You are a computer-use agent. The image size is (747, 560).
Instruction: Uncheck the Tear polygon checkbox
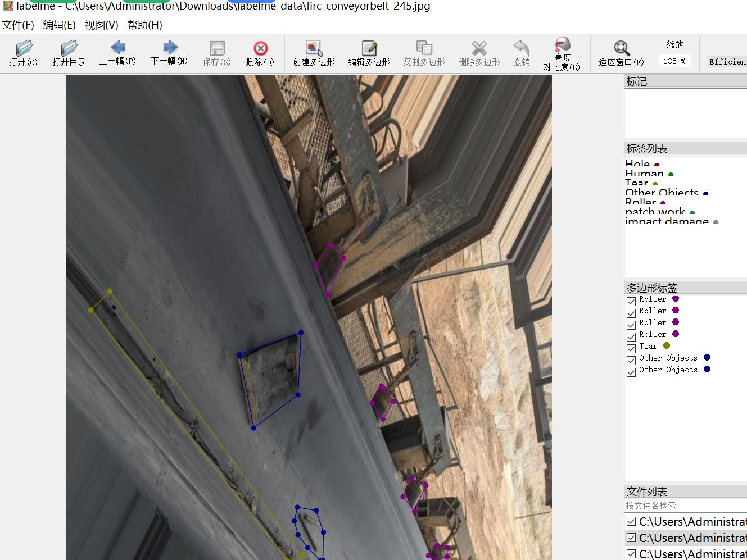[x=631, y=348]
